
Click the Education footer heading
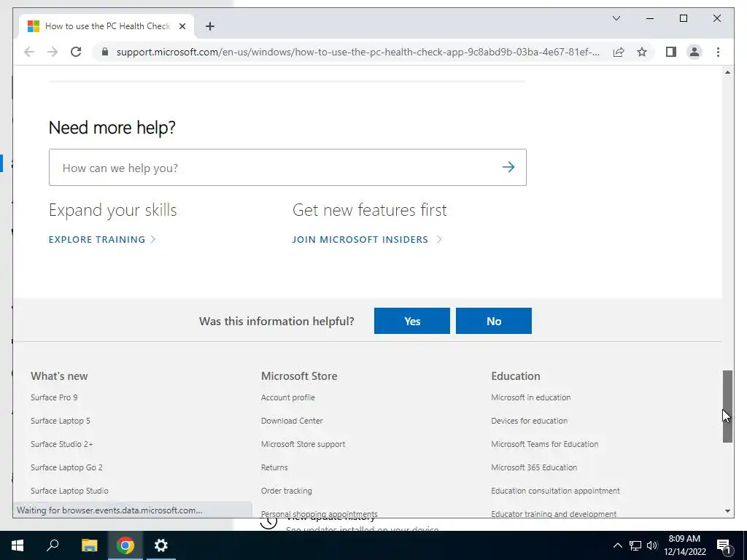click(516, 376)
